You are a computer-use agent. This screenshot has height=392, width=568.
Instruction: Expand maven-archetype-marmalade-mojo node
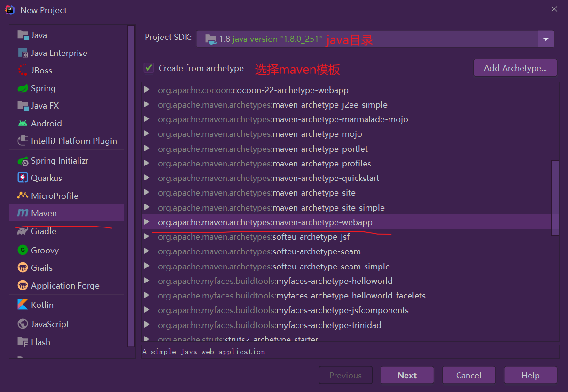coord(147,119)
